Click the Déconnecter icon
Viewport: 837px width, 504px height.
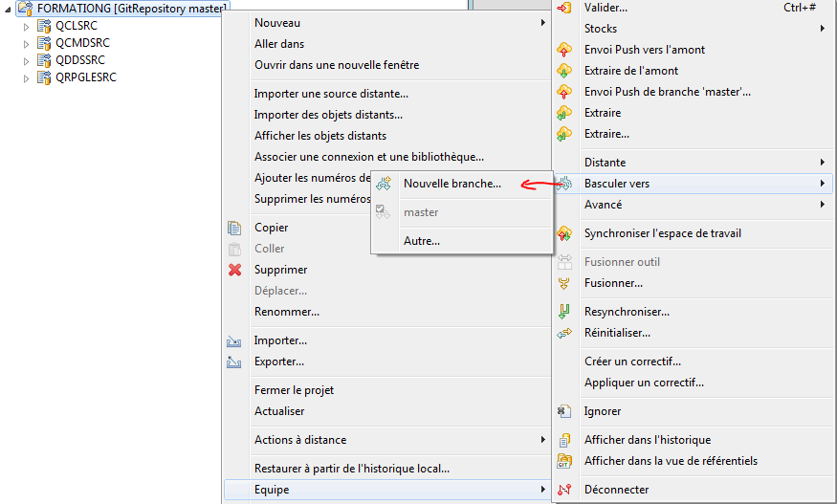(x=564, y=489)
